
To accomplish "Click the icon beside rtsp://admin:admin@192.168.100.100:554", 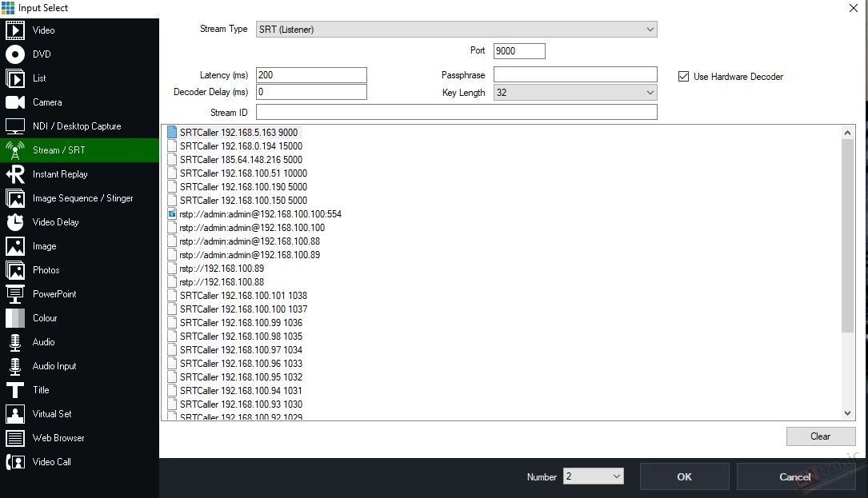I will (x=172, y=213).
